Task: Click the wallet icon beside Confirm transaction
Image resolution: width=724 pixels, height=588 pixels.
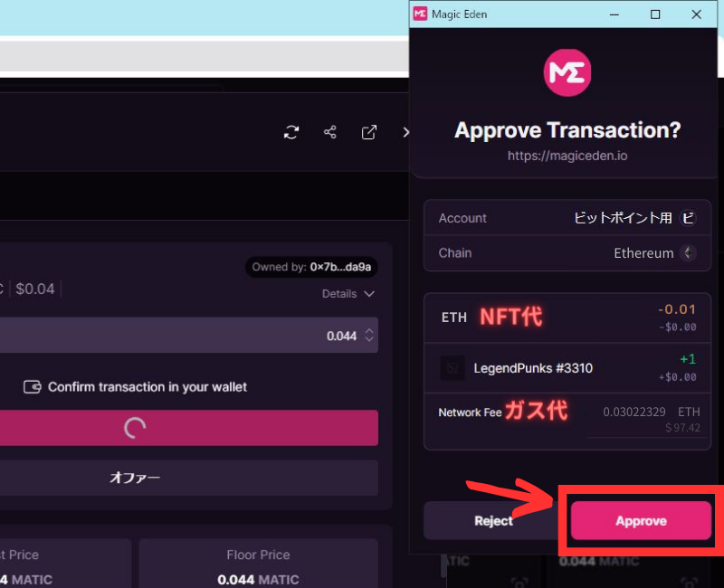Action: 33,387
